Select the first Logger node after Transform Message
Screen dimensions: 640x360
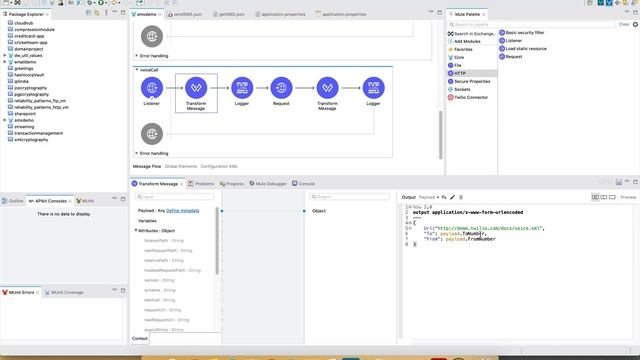[242, 88]
